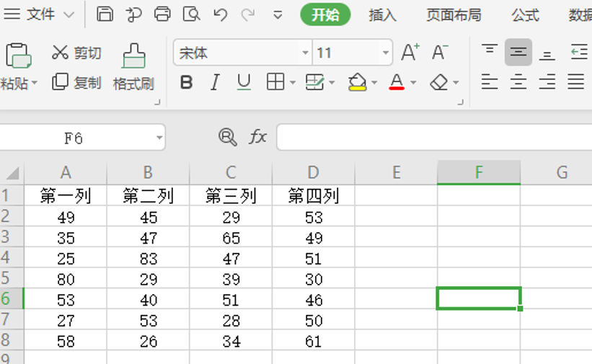Screen dimensions: 592x364
Task: Decrease font size with A- icon
Action: (x=439, y=52)
